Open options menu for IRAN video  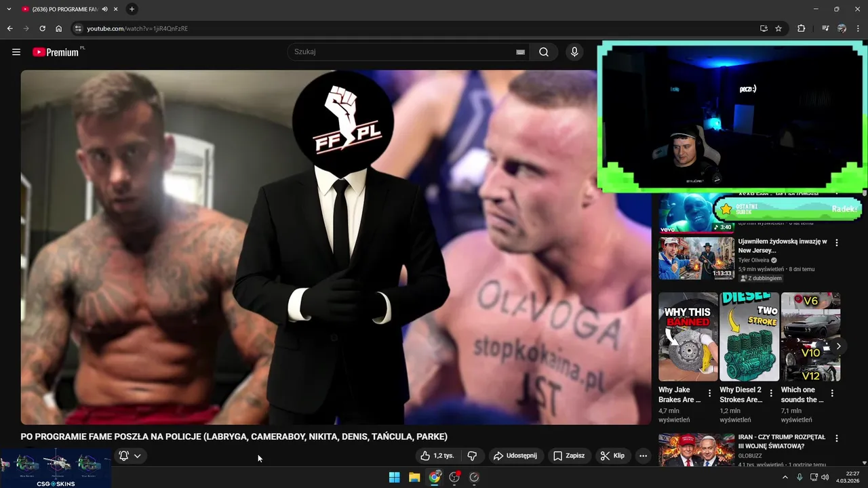click(837, 439)
